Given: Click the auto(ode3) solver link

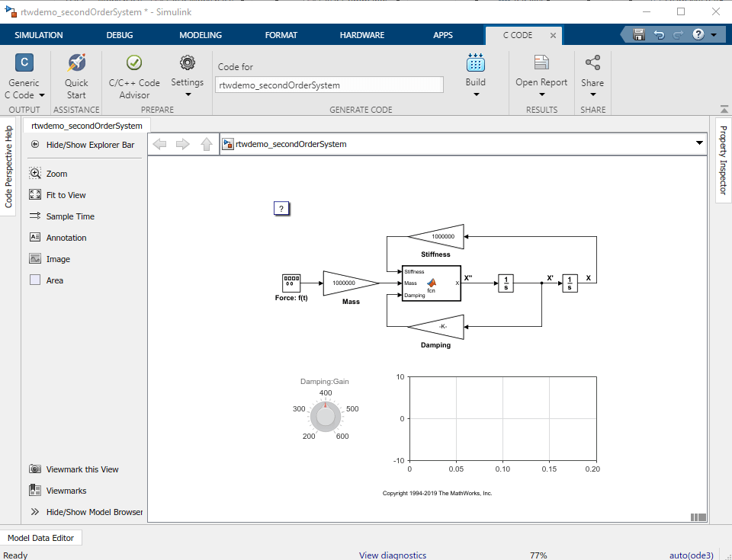Looking at the screenshot, I should 692,555.
